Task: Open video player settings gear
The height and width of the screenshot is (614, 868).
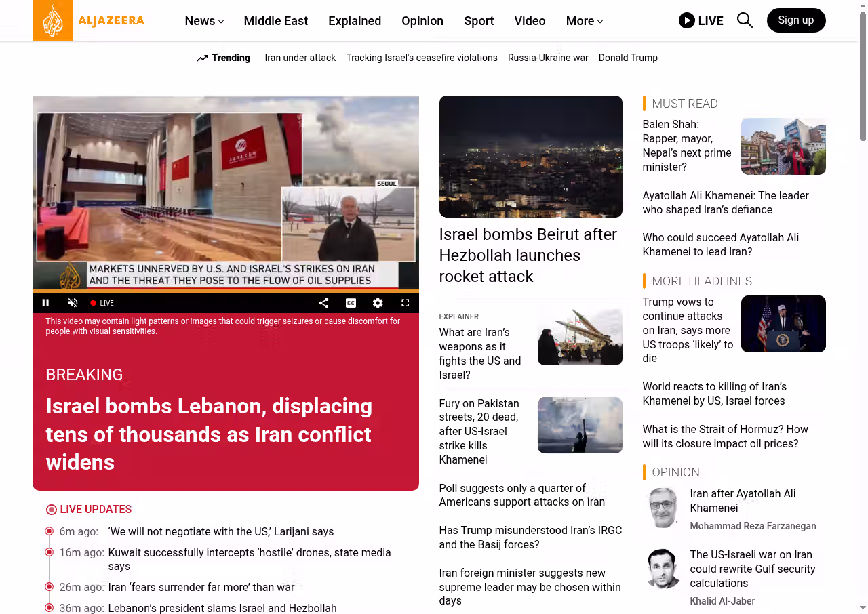Action: [x=378, y=303]
